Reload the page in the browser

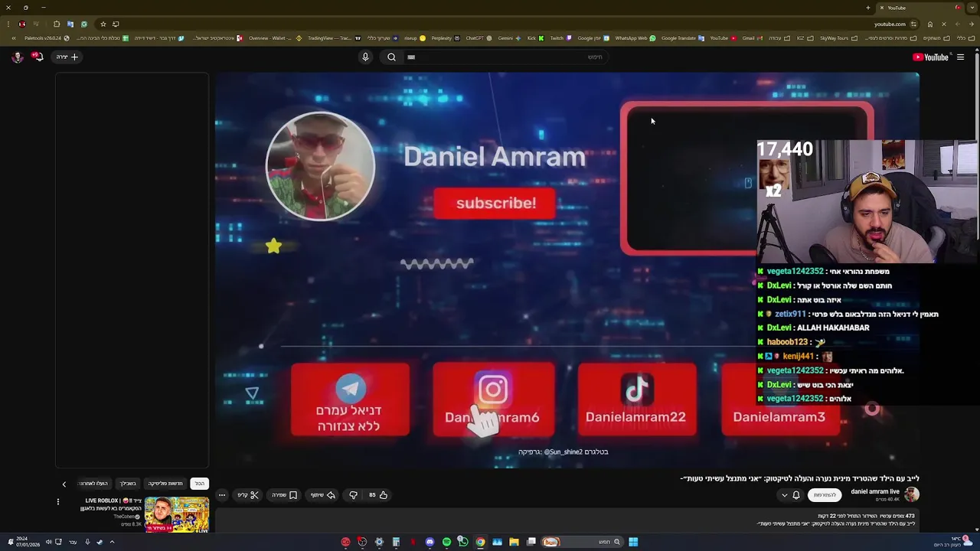click(943, 24)
